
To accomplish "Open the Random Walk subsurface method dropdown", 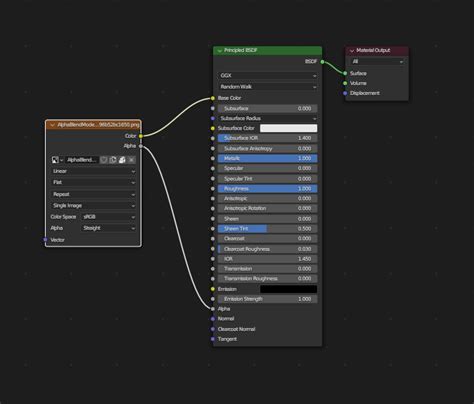I will [268, 87].
